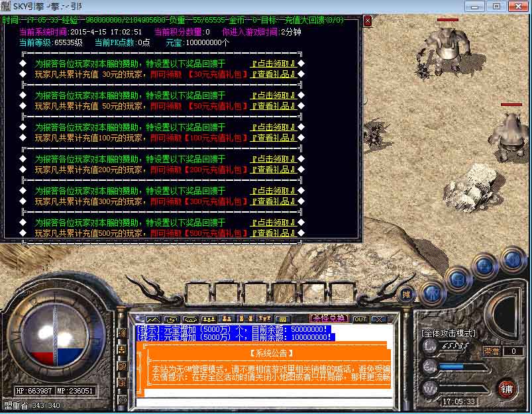Click the broadcast icon at the bottom of the chat sidebar
532x414 pixels.
coord(122,399)
